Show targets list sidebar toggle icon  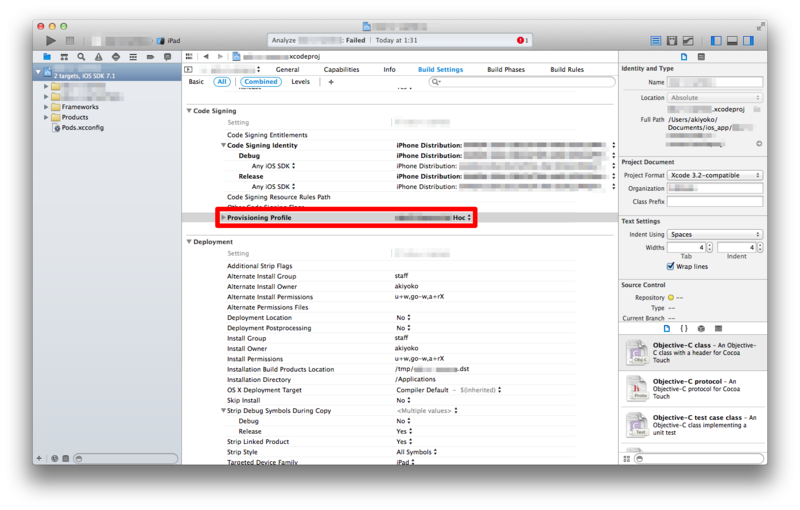[x=188, y=69]
